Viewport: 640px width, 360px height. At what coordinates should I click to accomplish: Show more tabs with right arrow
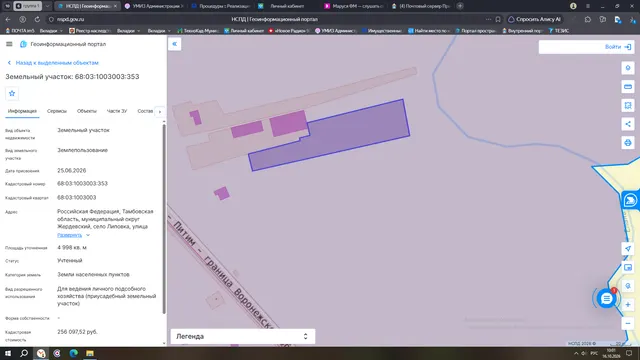coord(160,111)
